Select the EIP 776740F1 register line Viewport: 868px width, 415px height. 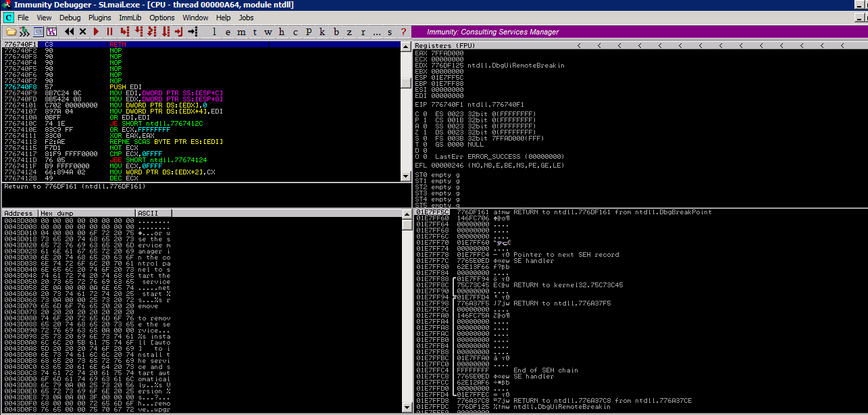[x=469, y=105]
